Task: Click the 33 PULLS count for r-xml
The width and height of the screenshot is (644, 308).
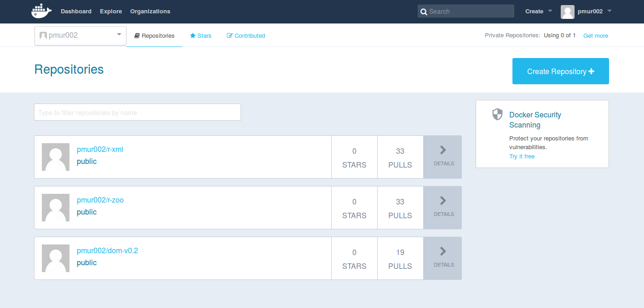Action: (x=400, y=157)
